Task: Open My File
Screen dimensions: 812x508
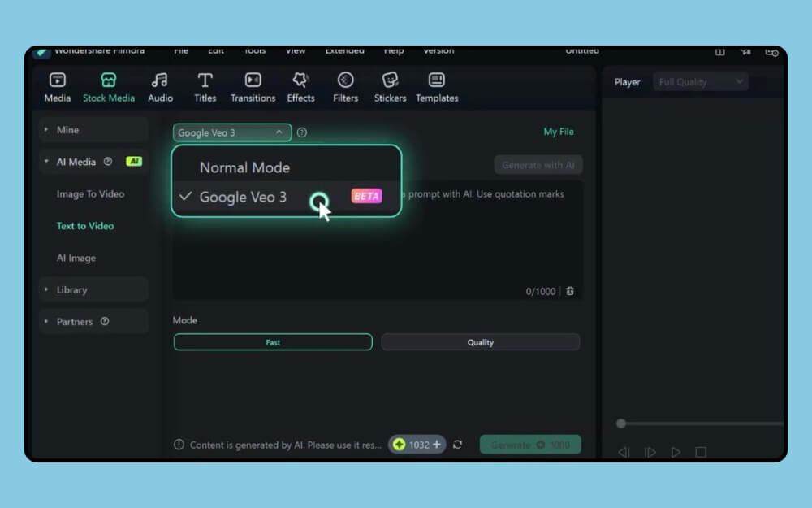Action: (559, 132)
